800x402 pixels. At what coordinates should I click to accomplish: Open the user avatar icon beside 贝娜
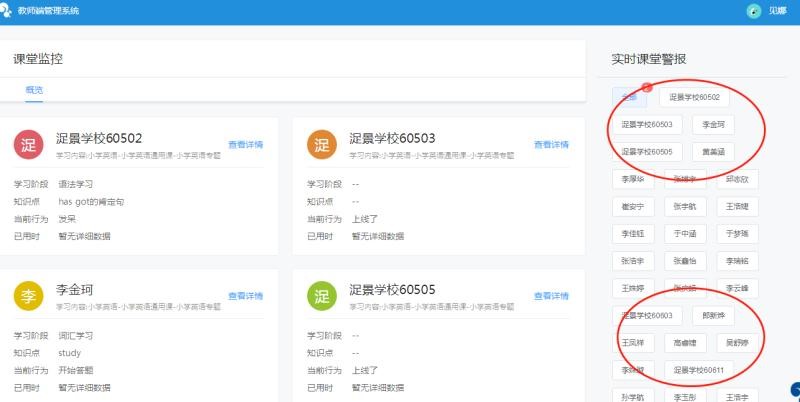[754, 11]
